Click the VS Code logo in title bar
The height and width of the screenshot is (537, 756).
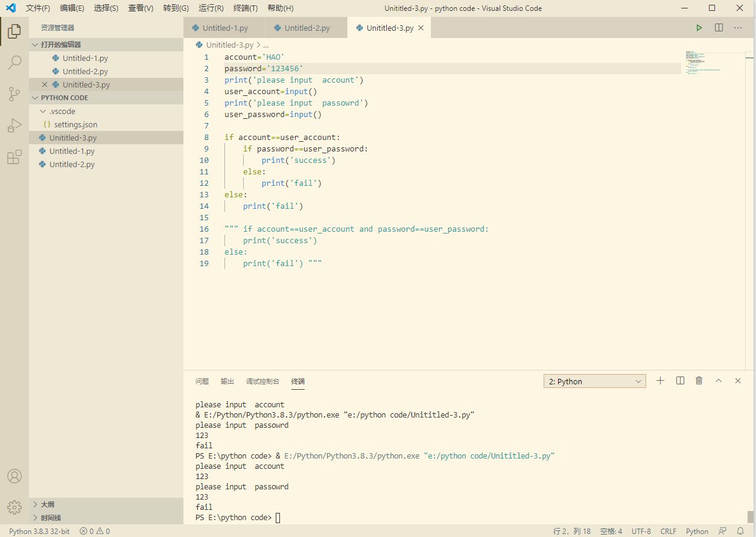tap(10, 8)
